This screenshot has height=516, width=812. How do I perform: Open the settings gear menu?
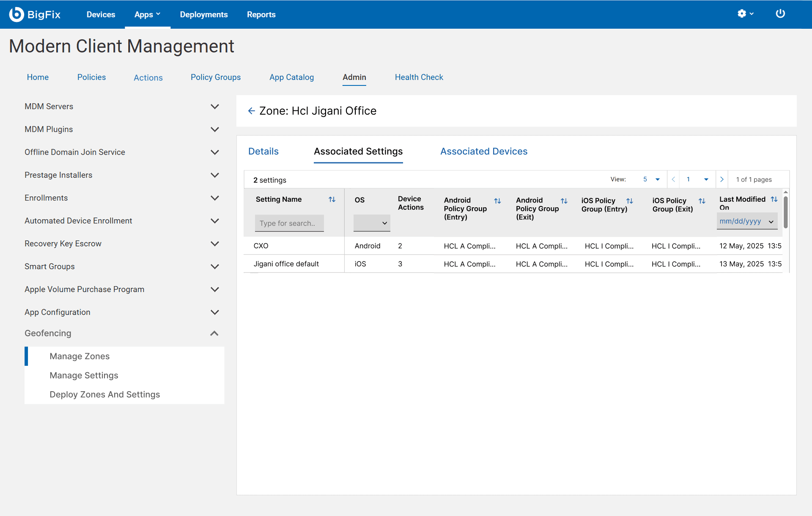745,14
